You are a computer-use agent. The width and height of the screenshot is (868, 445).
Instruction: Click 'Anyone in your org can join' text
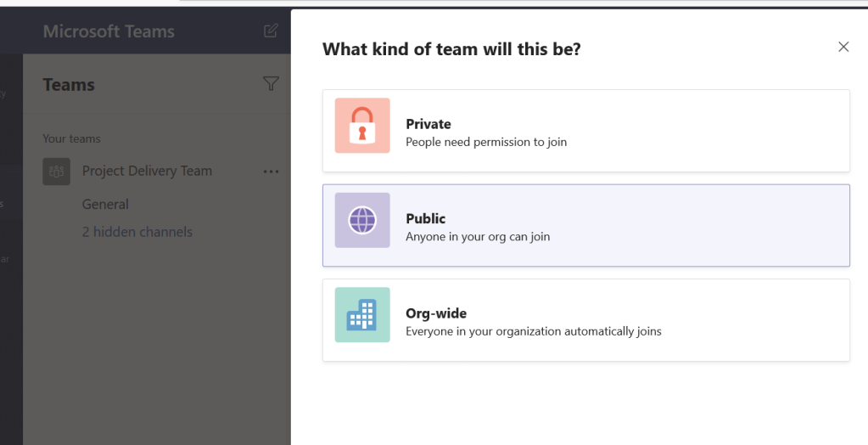[478, 237]
